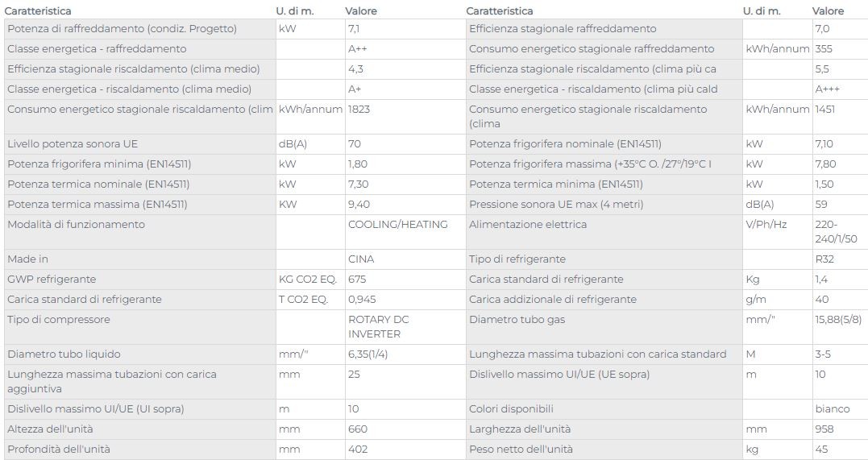This screenshot has width=868, height=460.
Task: Click the COOLING/HEATING mode value
Action: coord(398,224)
